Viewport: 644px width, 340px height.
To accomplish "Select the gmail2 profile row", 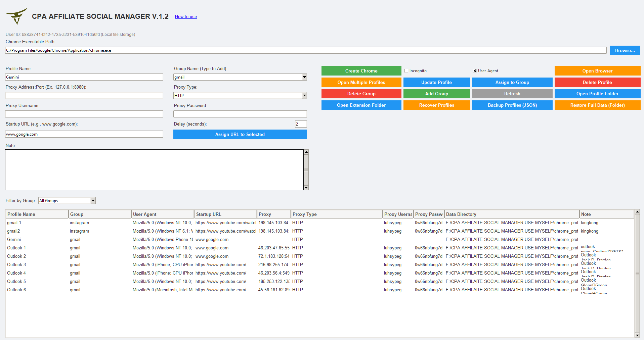I will tap(320, 231).
